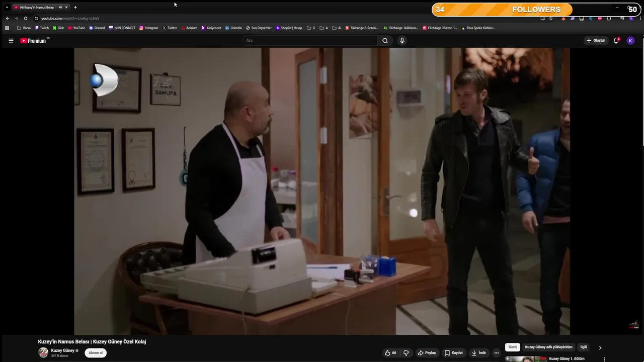Download the video with İndir
644x362 pixels.
click(x=478, y=353)
